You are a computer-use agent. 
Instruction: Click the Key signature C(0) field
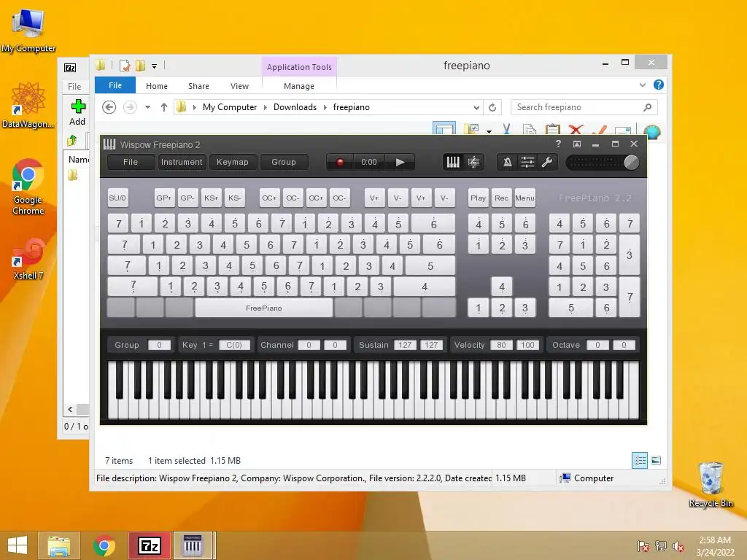click(x=234, y=345)
